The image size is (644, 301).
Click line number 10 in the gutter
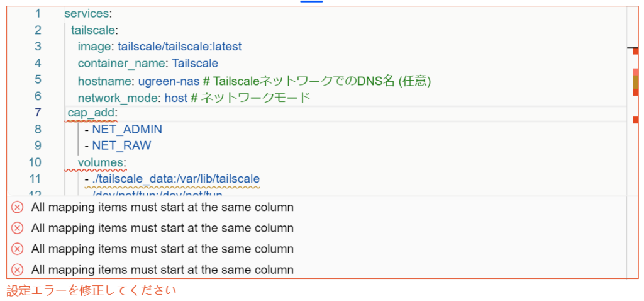35,162
